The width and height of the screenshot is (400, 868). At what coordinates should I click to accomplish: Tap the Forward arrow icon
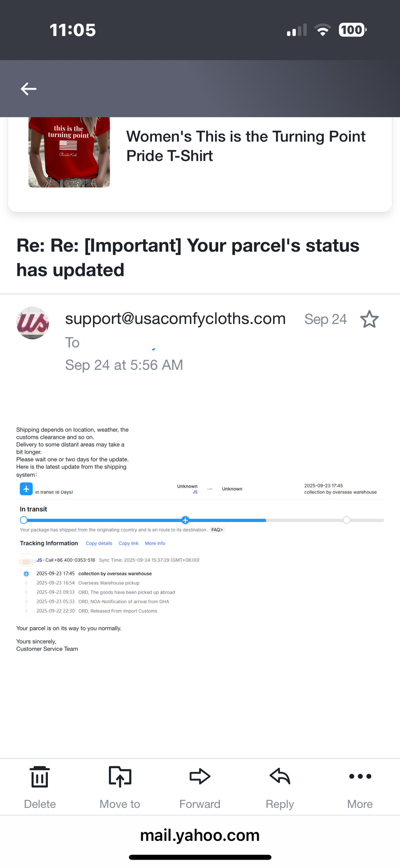tap(200, 776)
